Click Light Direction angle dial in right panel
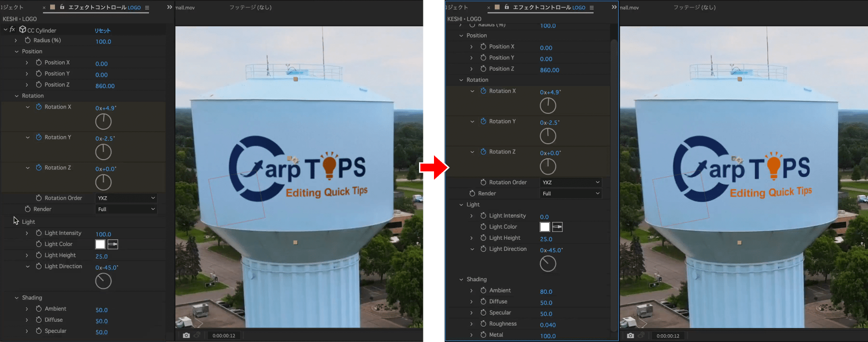 tap(548, 264)
